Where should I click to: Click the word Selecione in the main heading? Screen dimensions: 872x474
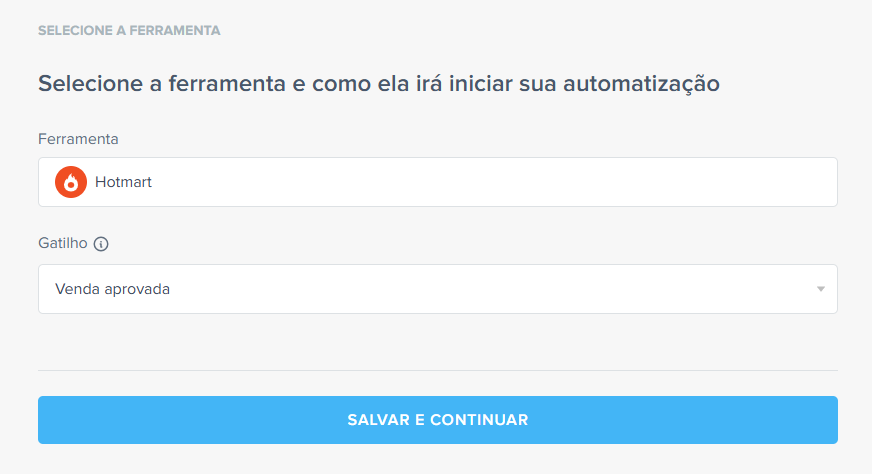(88, 84)
